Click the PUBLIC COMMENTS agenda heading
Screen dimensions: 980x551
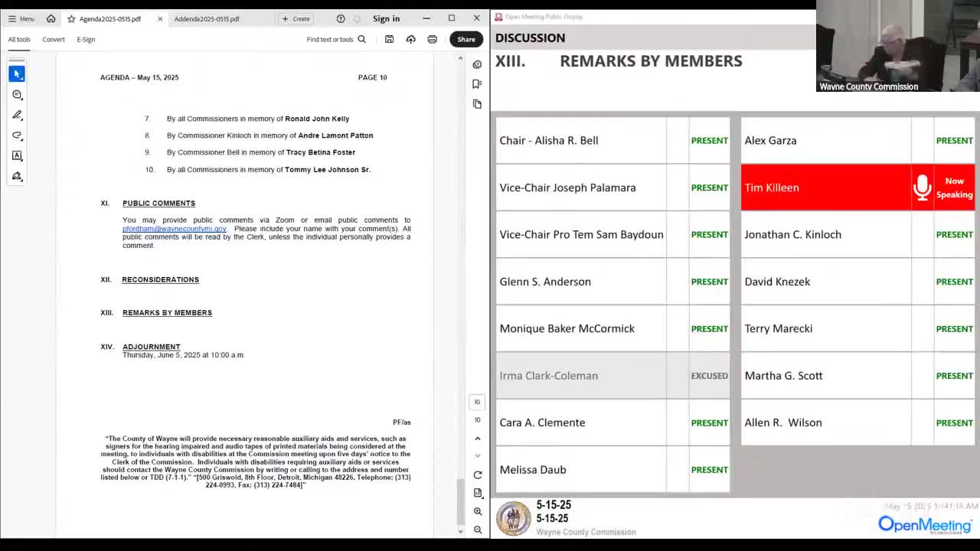(158, 204)
